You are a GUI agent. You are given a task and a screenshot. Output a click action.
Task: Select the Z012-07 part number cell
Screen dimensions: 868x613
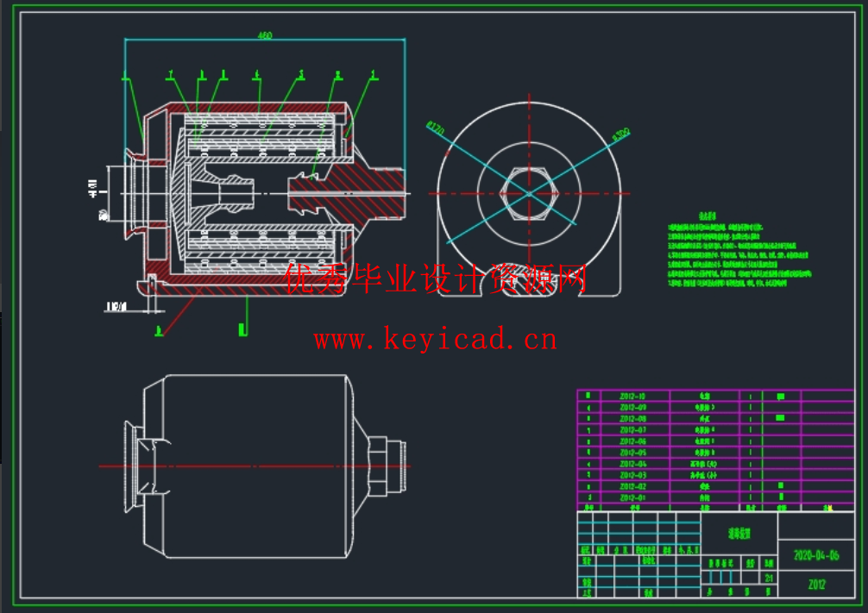coord(632,430)
